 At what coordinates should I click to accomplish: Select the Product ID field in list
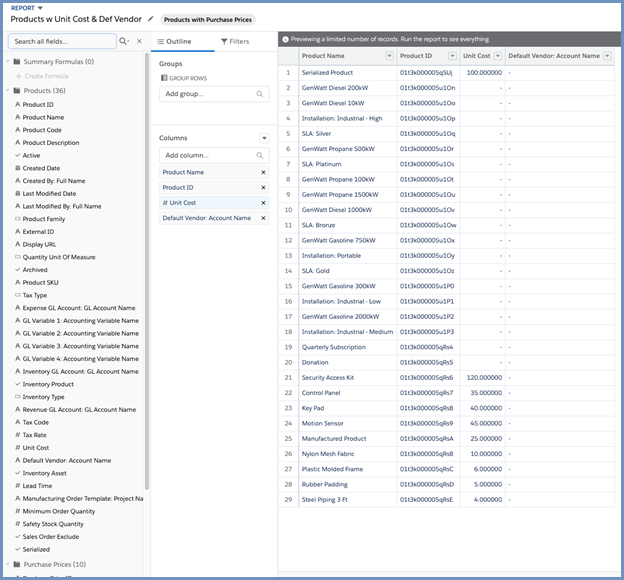[x=38, y=104]
